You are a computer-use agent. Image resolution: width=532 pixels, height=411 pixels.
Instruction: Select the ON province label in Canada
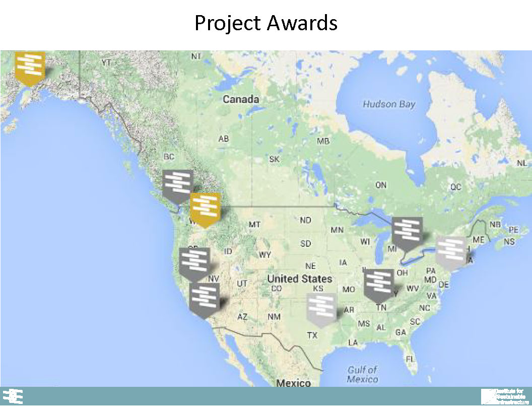[x=380, y=185]
